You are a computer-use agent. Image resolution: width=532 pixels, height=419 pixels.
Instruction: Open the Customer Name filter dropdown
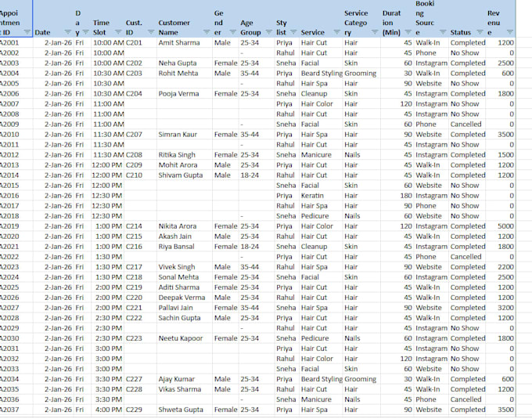click(207, 32)
